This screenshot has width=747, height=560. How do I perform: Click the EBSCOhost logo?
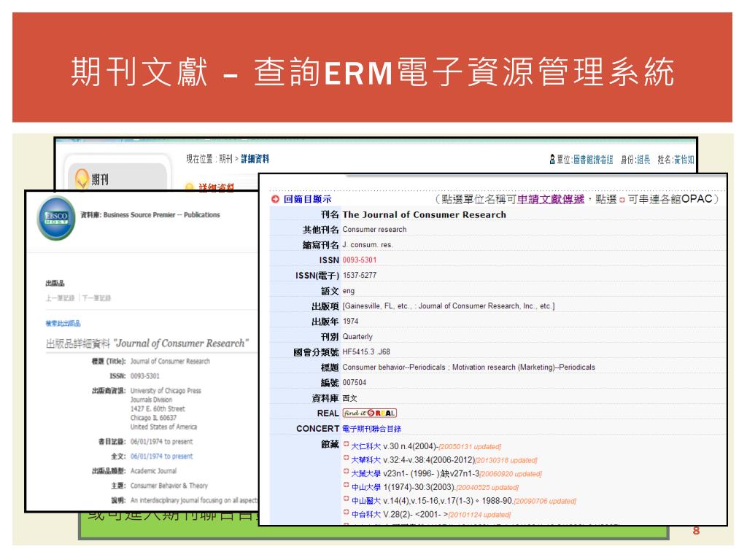point(56,218)
